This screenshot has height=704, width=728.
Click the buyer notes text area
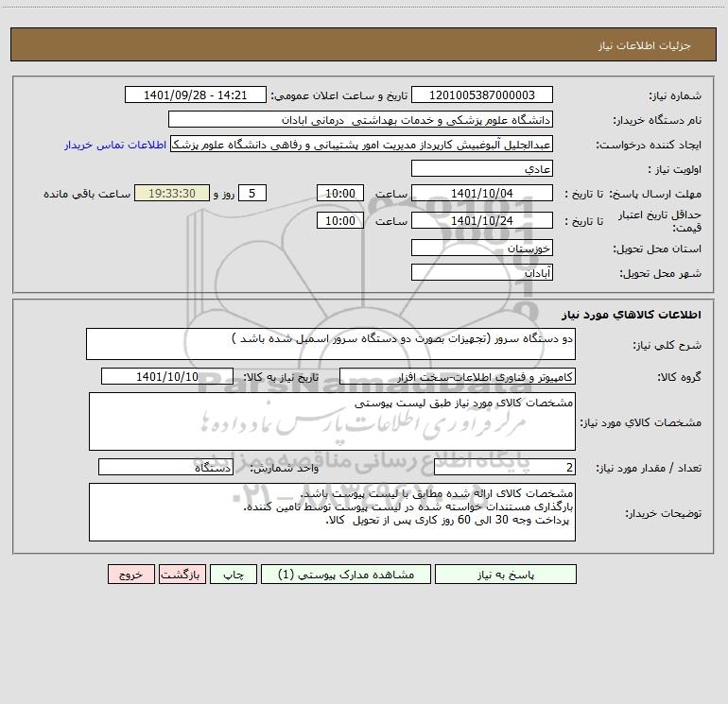pyautogui.click(x=332, y=512)
